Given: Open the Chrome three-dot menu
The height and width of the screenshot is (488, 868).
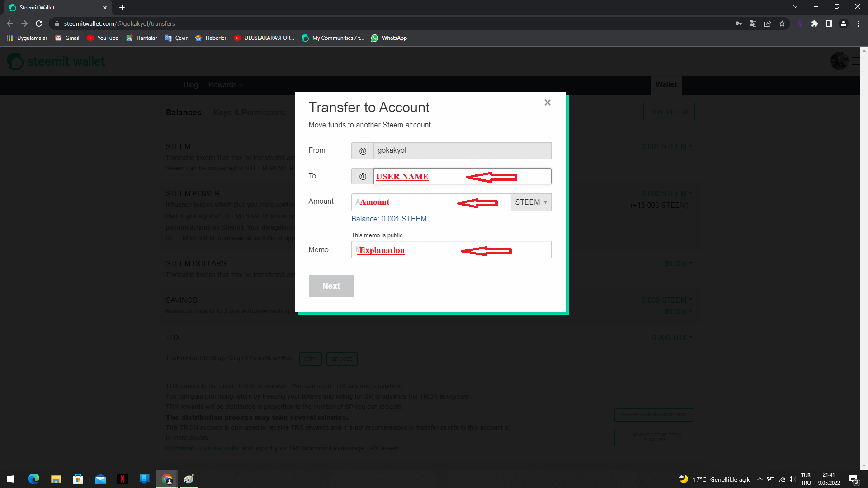Looking at the screenshot, I should click(858, 23).
